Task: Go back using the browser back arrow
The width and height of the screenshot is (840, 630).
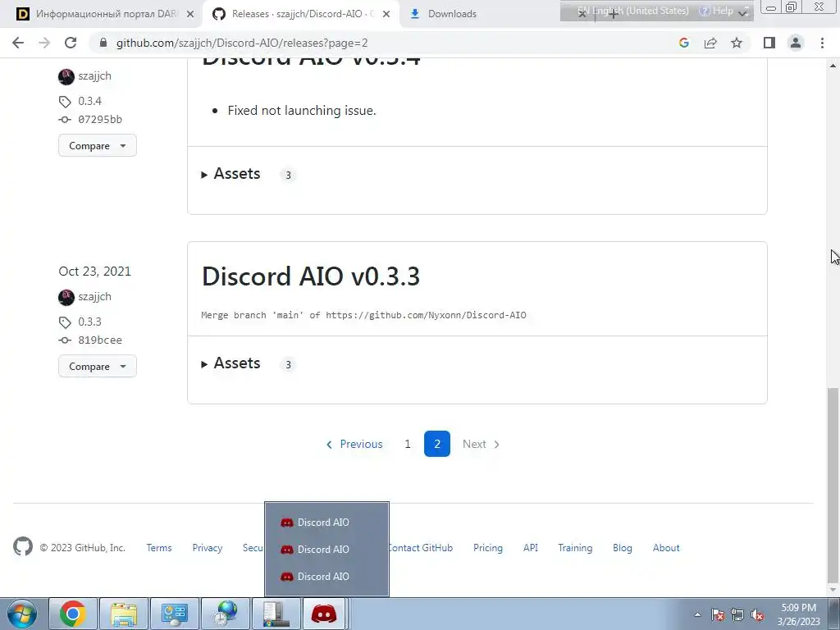Action: pos(18,43)
